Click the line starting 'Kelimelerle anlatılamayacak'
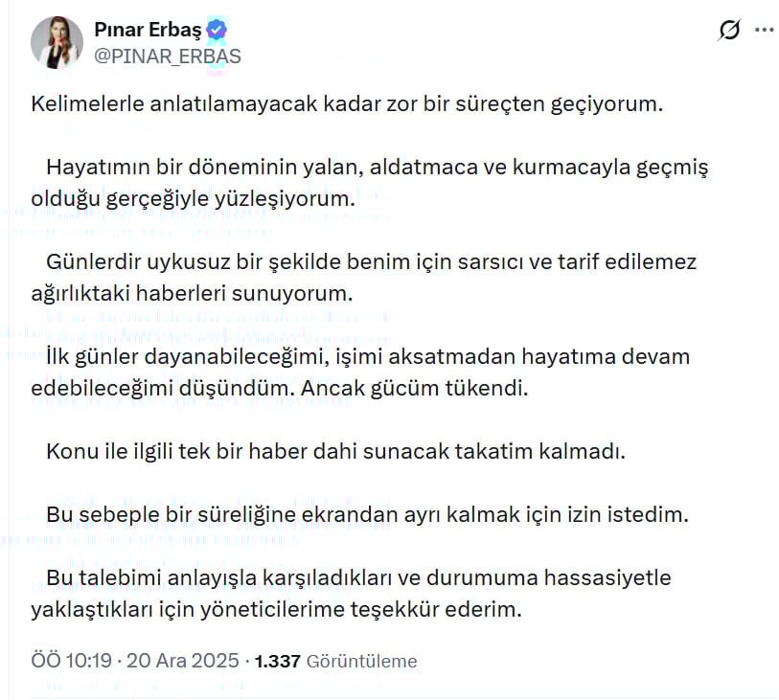This screenshot has height=700, width=779. coord(347,104)
